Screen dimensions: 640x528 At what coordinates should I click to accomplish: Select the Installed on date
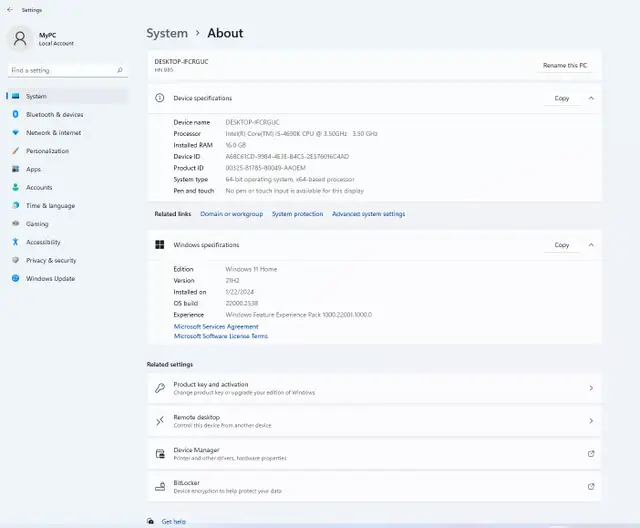(x=240, y=292)
